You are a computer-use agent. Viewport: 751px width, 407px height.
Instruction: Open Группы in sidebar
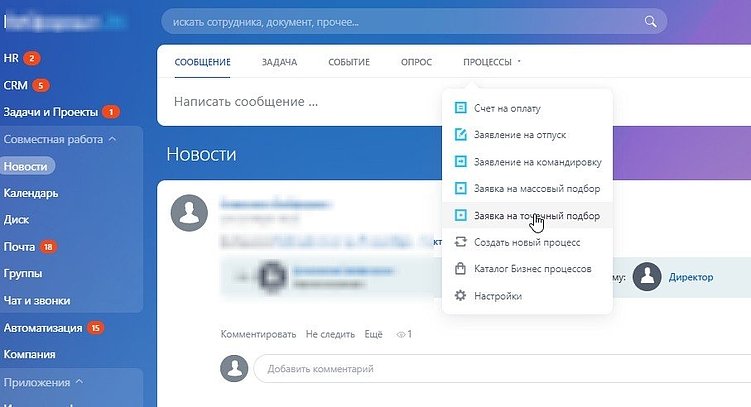(x=23, y=273)
